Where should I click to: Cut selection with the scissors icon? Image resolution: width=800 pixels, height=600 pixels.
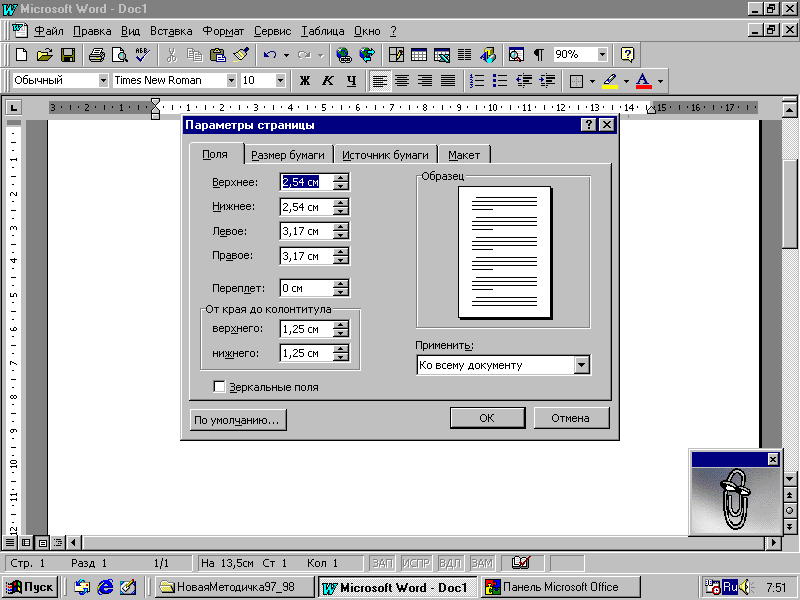[171, 55]
